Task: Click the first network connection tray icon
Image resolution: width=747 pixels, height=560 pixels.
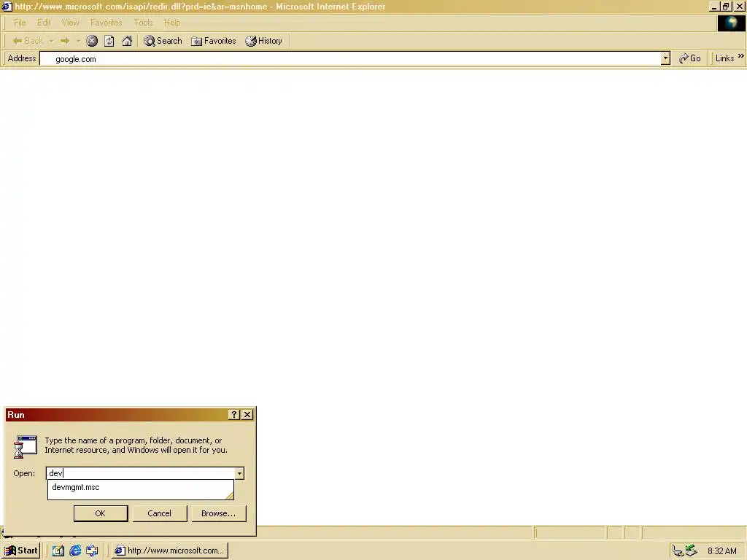Action: (x=678, y=551)
